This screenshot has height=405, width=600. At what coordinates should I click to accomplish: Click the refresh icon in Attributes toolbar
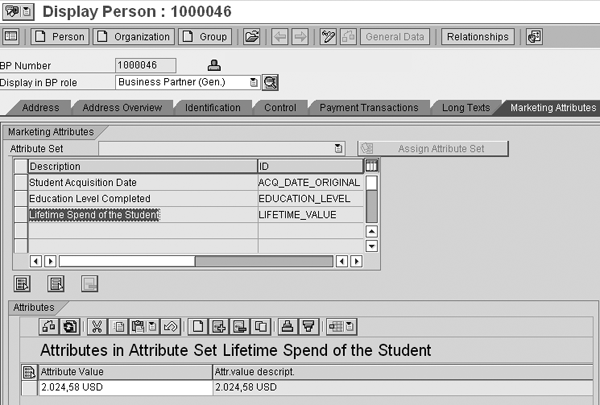click(x=70, y=327)
